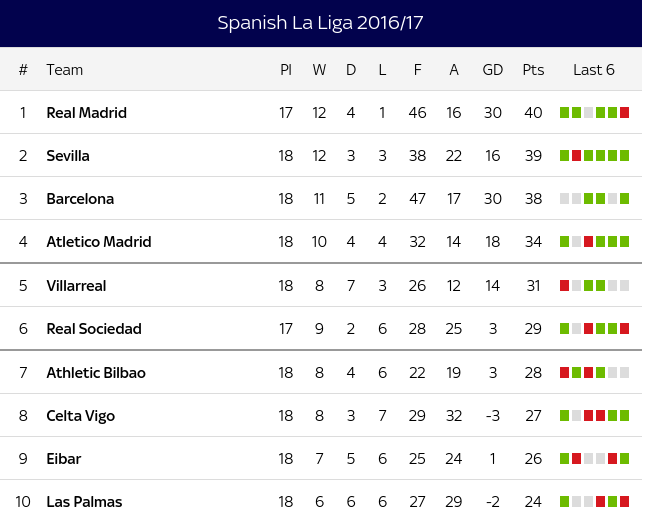Image resolution: width=659 pixels, height=522 pixels.
Task: Open the Sevilla team link
Action: pyautogui.click(x=68, y=156)
